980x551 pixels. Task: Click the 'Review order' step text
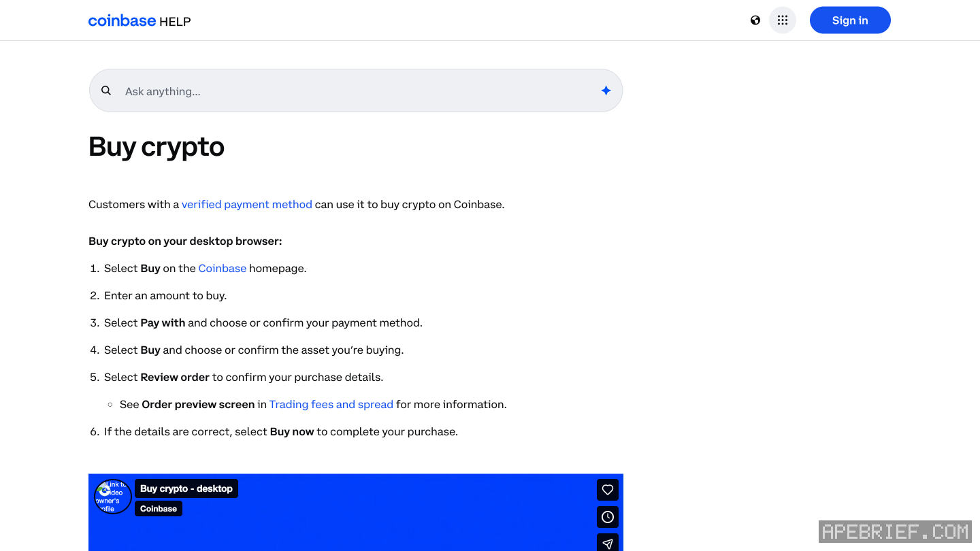pos(175,377)
